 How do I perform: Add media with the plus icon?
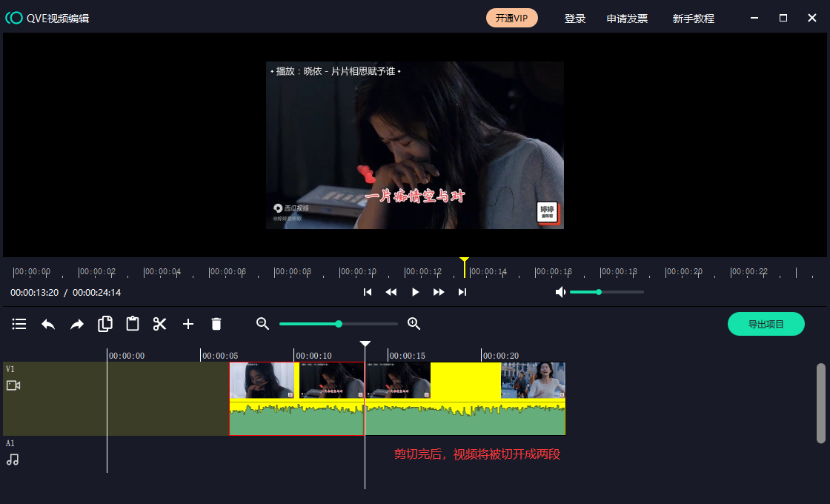188,324
